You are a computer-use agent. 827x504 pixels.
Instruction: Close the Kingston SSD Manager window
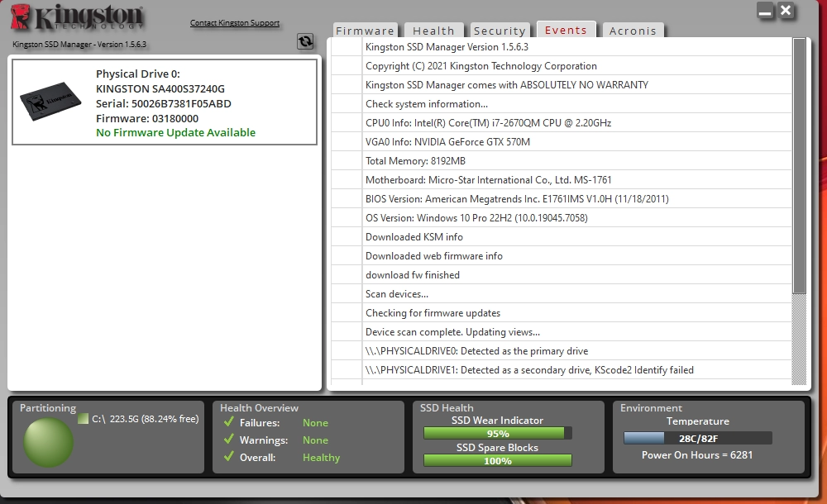pos(786,11)
